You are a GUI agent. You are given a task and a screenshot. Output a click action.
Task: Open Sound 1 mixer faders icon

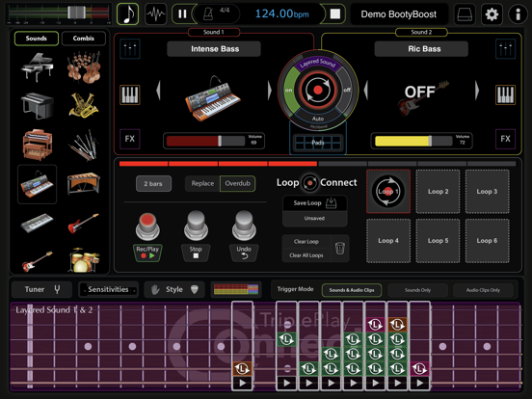pos(129,49)
